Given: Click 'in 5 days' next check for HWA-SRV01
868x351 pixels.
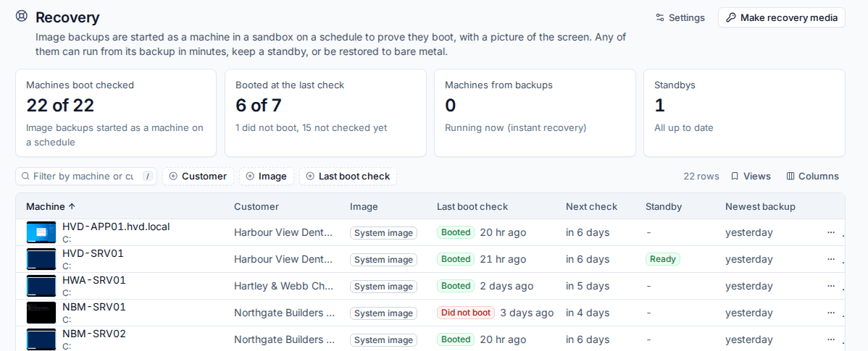Looking at the screenshot, I should [x=588, y=286].
